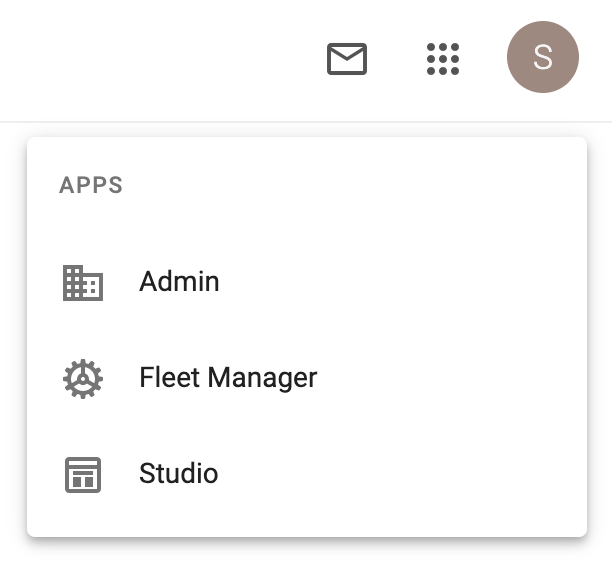
Task: Click the Fleet Manager gear icon
Action: (x=83, y=378)
